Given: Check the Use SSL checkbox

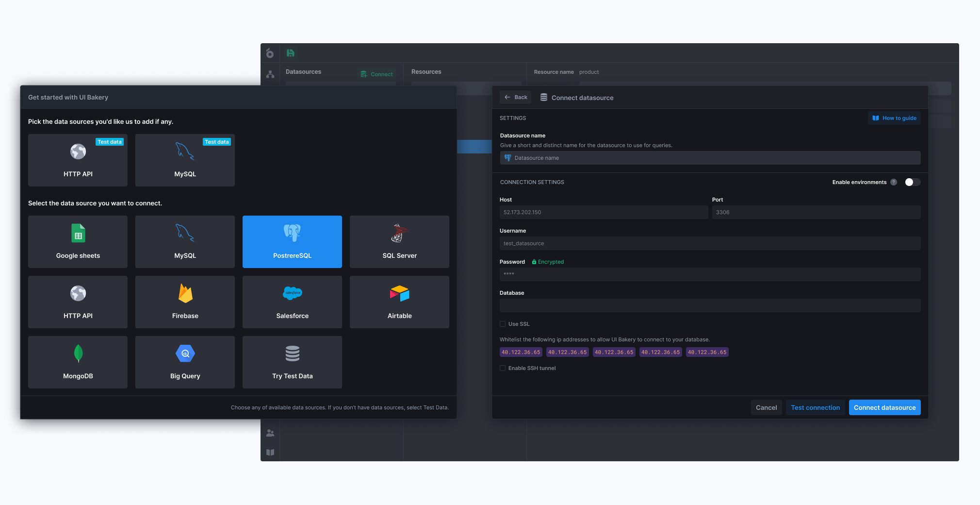Looking at the screenshot, I should click(503, 324).
